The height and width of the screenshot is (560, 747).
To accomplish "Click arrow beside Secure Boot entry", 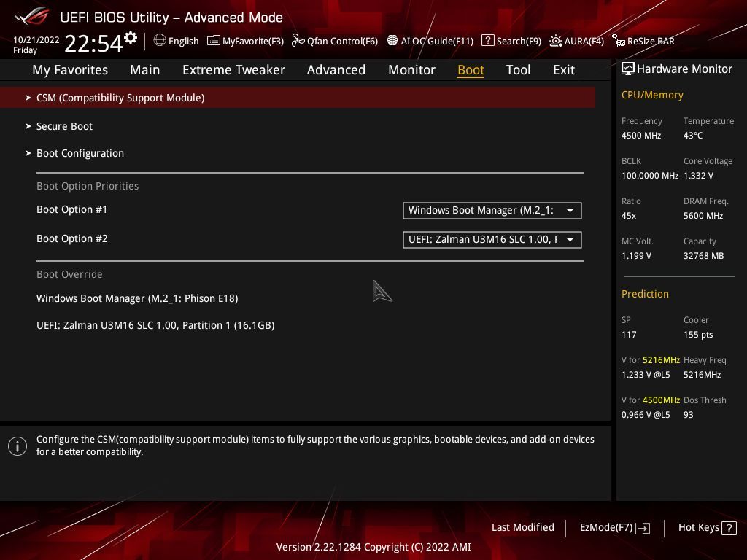I will click(x=28, y=126).
